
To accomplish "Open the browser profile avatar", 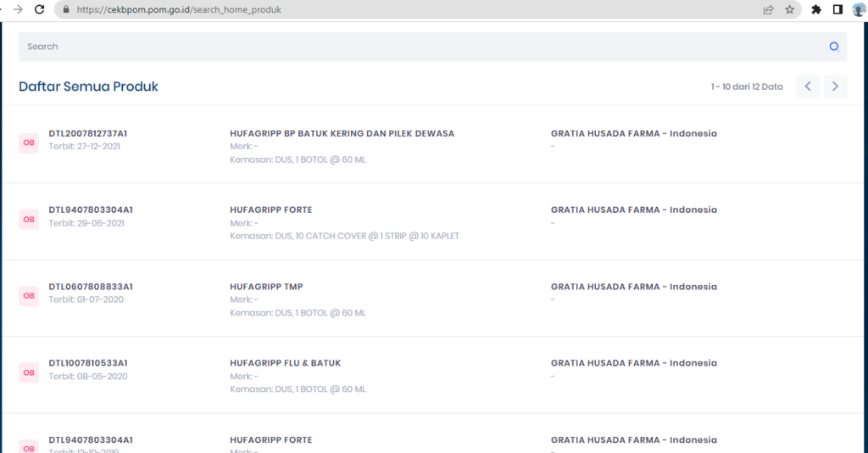I will point(859,9).
